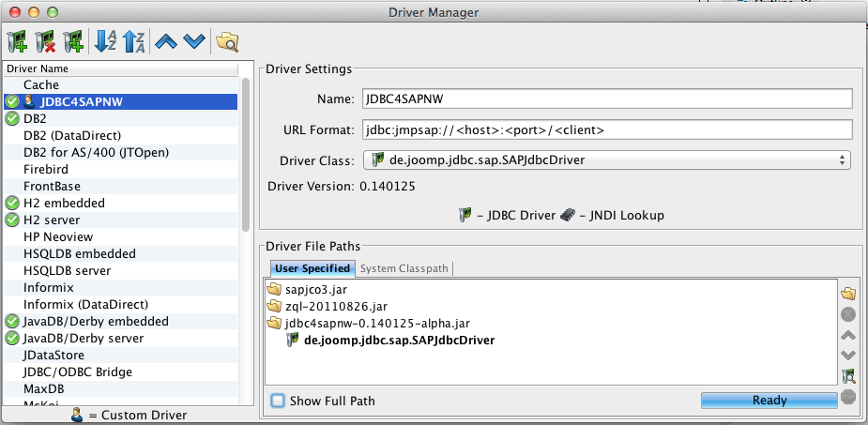Click the remove path entry icon
The width and height of the screenshot is (868, 425).
pos(848,314)
